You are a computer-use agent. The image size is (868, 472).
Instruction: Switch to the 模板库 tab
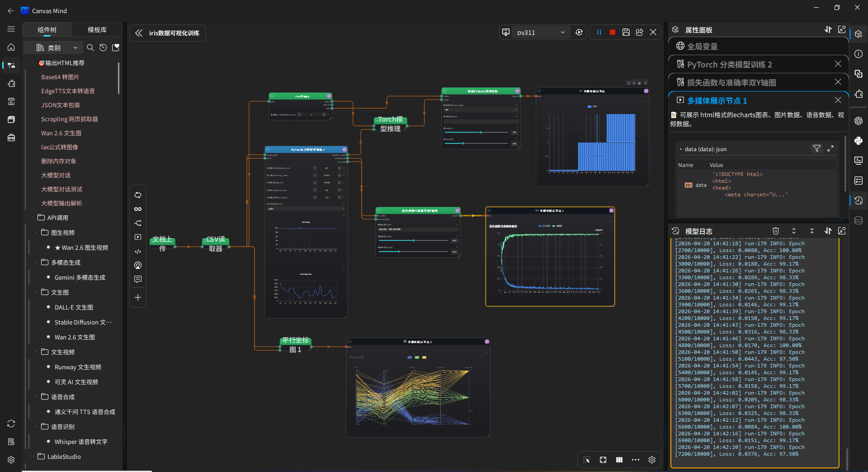(97, 30)
